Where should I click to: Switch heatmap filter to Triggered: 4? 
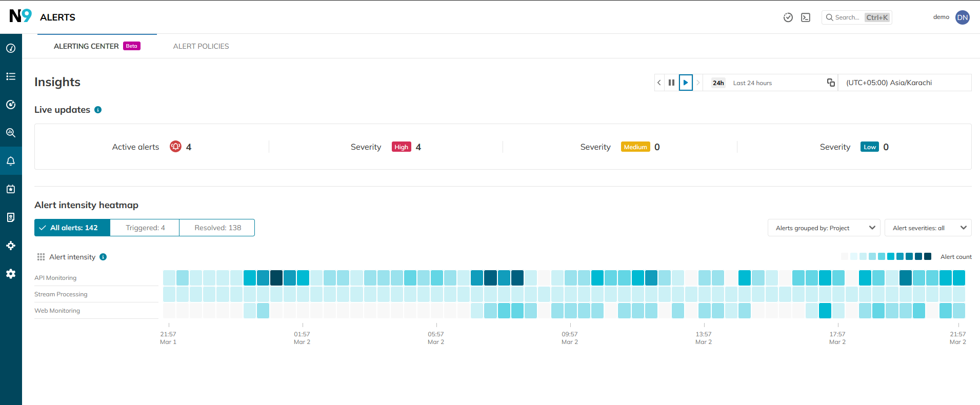point(145,228)
